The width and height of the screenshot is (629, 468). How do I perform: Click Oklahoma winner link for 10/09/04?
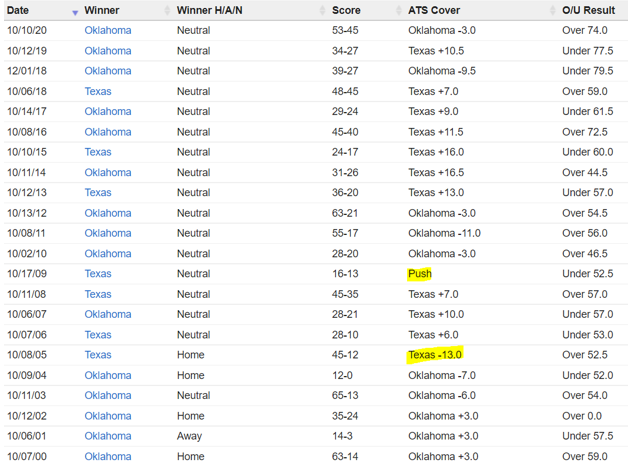107,376
